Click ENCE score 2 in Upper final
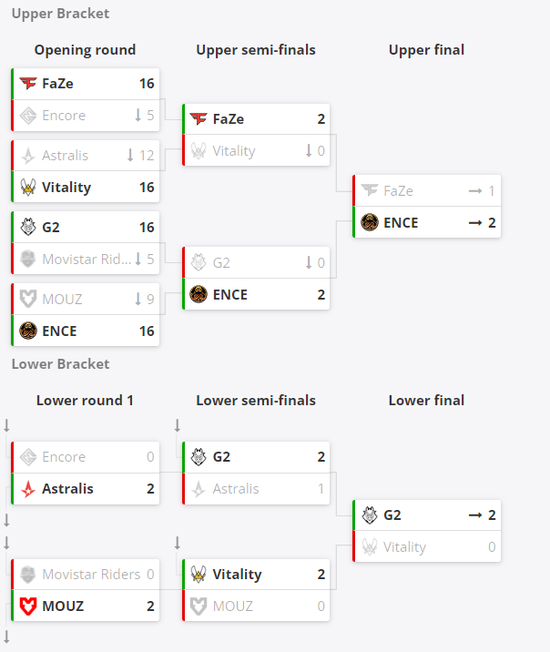This screenshot has width=550, height=652. pyautogui.click(x=492, y=223)
